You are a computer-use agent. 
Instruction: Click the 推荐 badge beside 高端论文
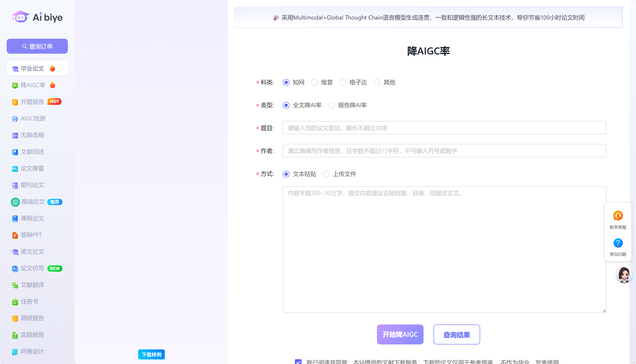pos(55,202)
